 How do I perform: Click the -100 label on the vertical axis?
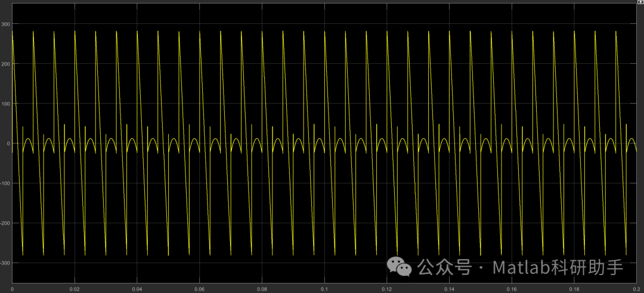(x=5, y=183)
